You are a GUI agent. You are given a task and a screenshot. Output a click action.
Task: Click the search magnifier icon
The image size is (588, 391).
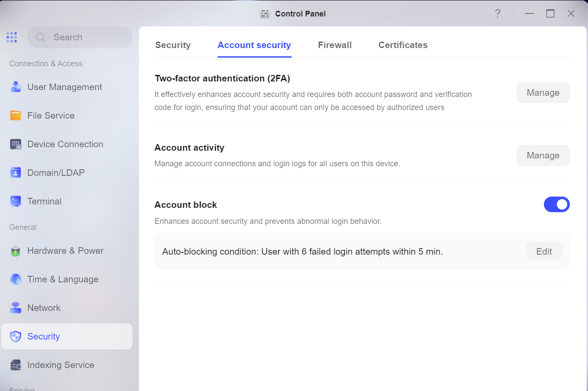tap(41, 37)
